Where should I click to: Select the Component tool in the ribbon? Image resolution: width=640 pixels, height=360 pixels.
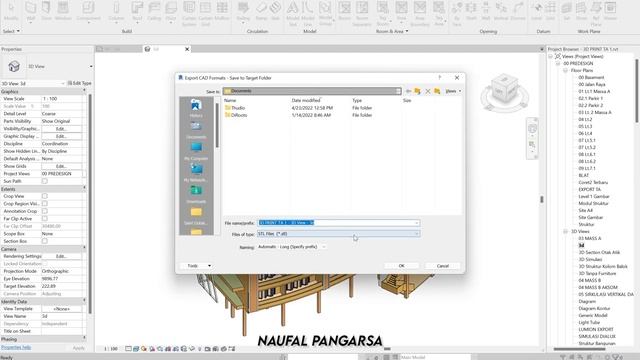pyautogui.click(x=88, y=11)
